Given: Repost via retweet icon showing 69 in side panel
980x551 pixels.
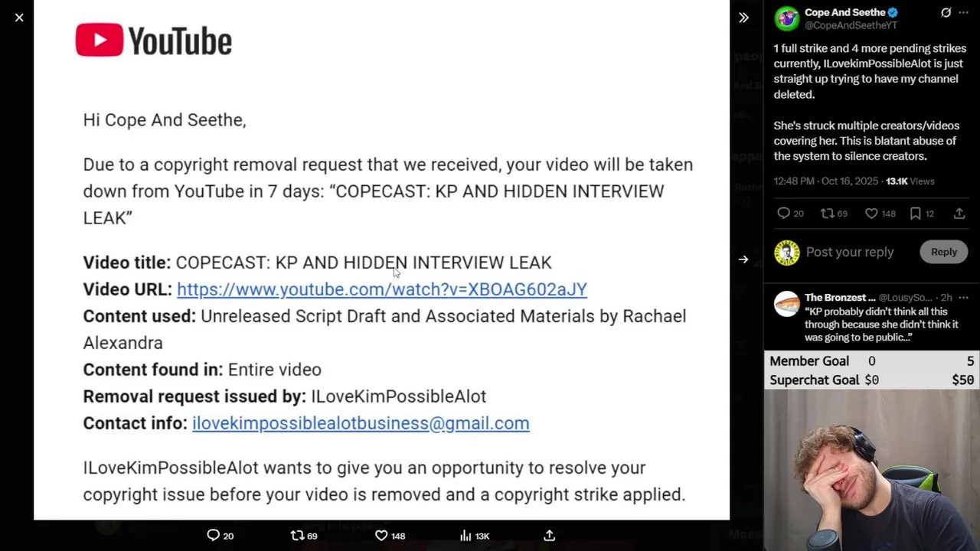Looking at the screenshot, I should (x=827, y=214).
